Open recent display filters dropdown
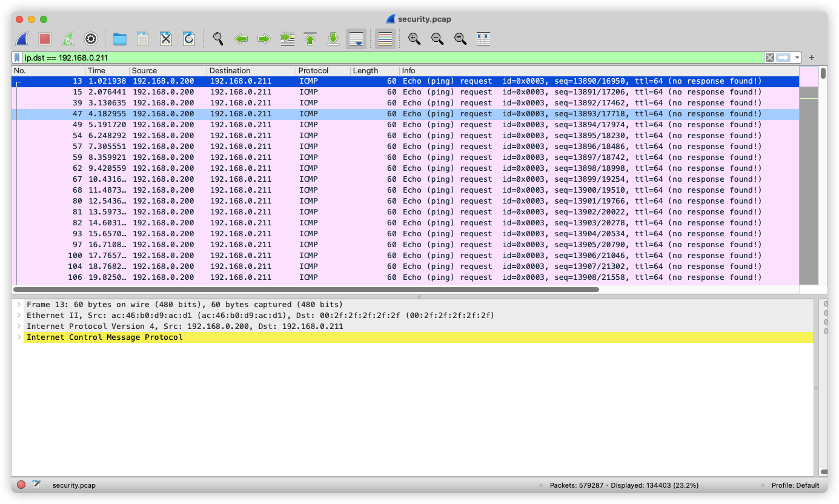The height and width of the screenshot is (504, 839). coord(797,58)
